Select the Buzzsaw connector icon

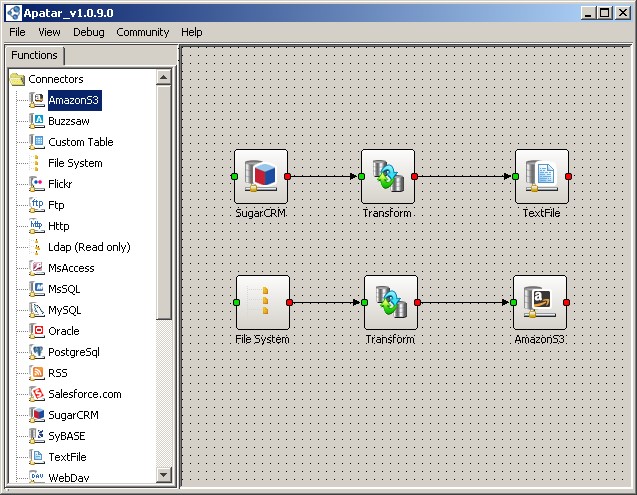pos(37,121)
